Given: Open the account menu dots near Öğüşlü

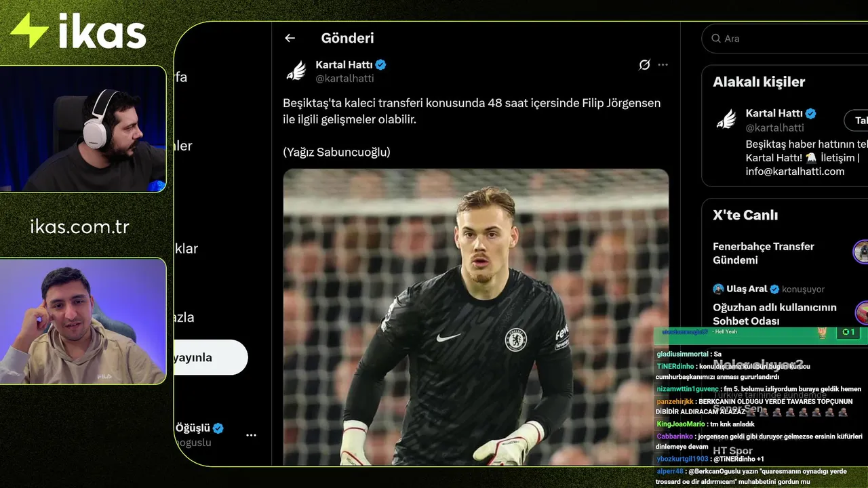Looking at the screenshot, I should [251, 435].
